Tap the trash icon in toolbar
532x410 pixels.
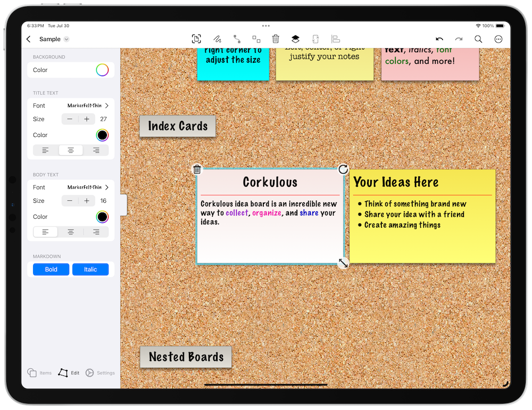click(276, 39)
